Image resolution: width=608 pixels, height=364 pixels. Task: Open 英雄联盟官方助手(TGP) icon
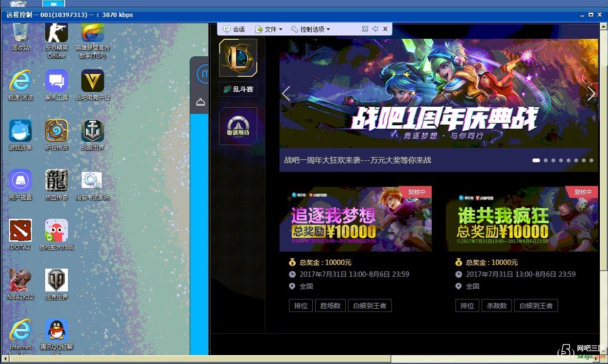tap(93, 40)
